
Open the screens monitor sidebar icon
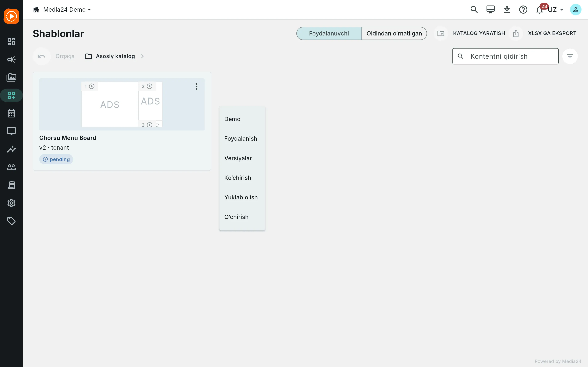point(11,131)
